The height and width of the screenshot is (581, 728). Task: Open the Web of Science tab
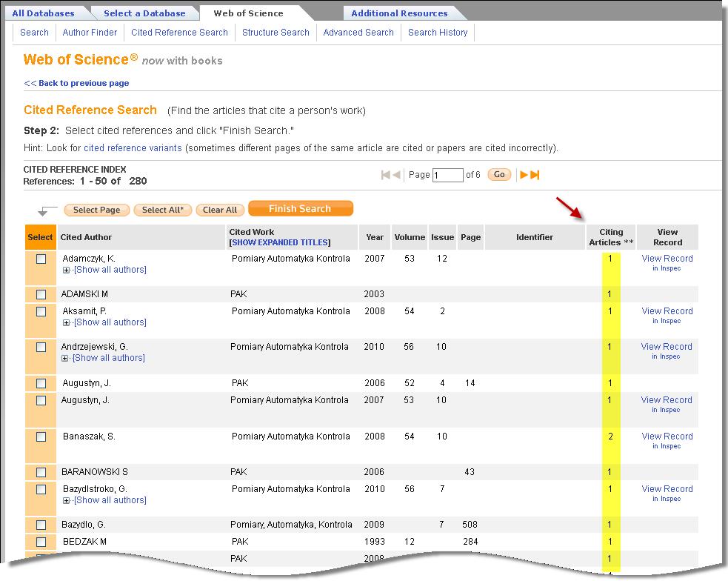248,13
